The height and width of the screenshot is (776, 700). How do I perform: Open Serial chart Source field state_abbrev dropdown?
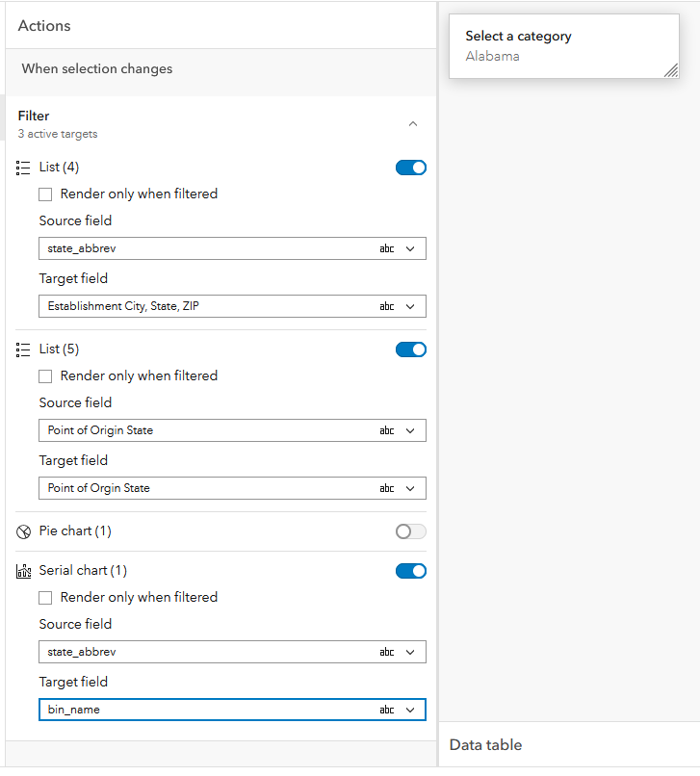[x=232, y=652]
